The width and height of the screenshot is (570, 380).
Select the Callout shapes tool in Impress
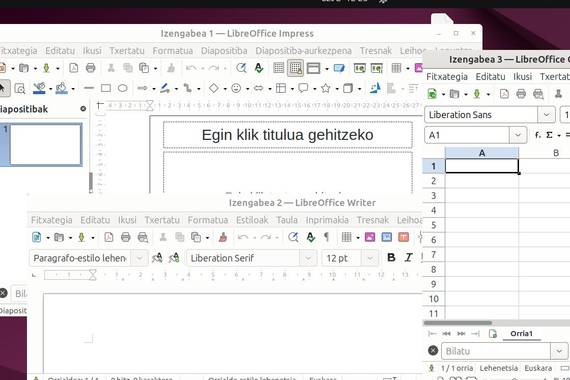303,88
